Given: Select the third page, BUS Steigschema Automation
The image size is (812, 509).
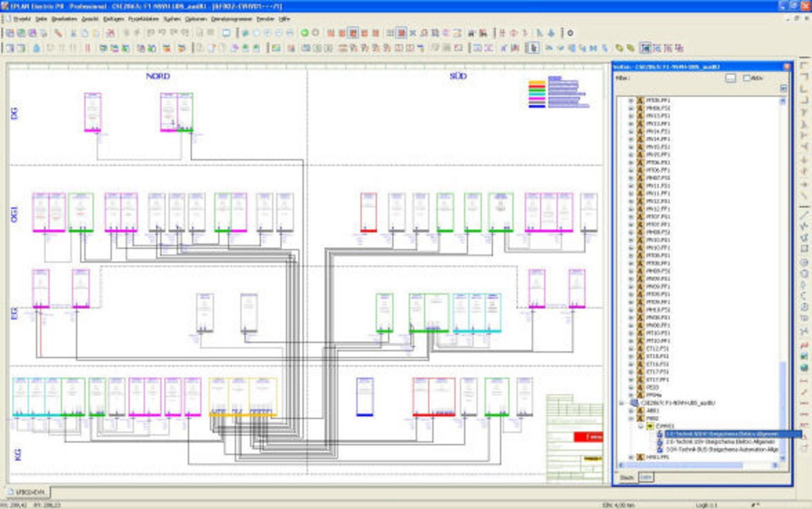Looking at the screenshot, I should pyautogui.click(x=721, y=449).
